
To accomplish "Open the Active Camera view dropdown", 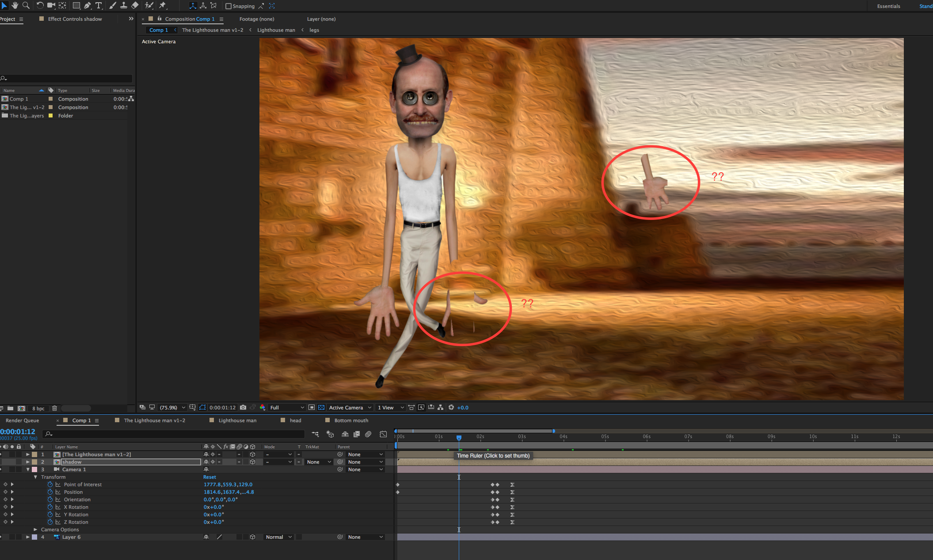I will (x=350, y=407).
